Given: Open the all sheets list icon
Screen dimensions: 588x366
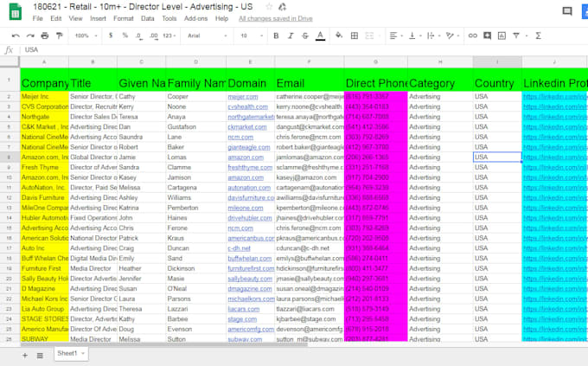Looking at the screenshot, I should (40, 356).
